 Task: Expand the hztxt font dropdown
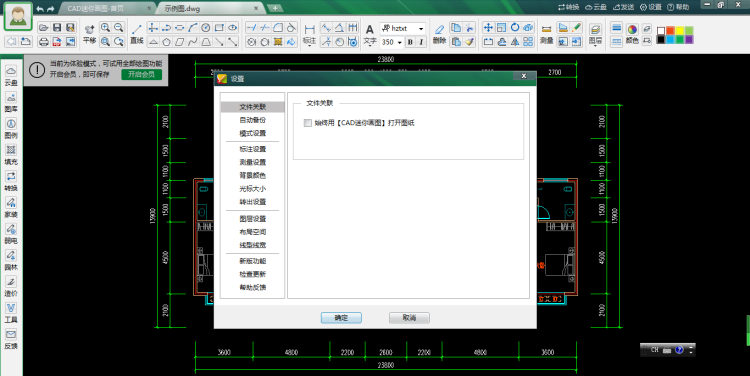coord(421,29)
